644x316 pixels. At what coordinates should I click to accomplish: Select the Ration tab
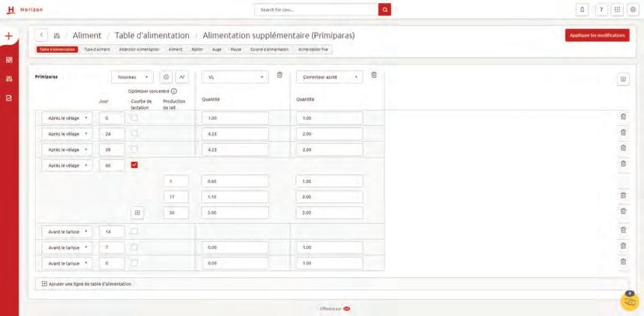[x=197, y=49]
